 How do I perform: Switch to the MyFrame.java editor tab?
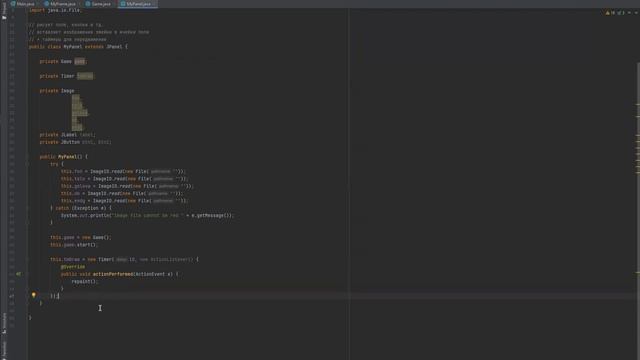pos(60,4)
